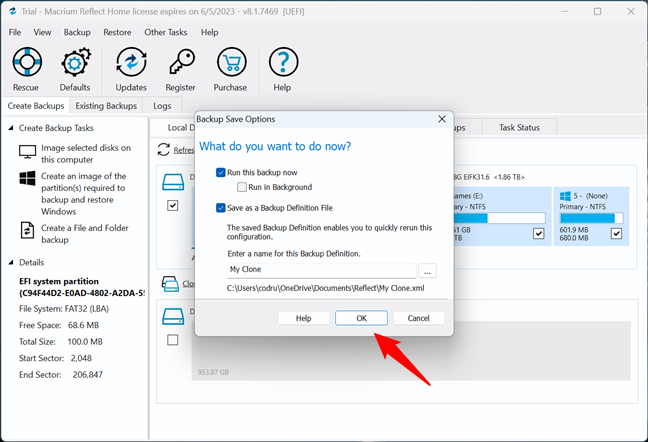The height and width of the screenshot is (442, 648).
Task: Collapse the Create Backup Tasks section
Action: click(11, 128)
